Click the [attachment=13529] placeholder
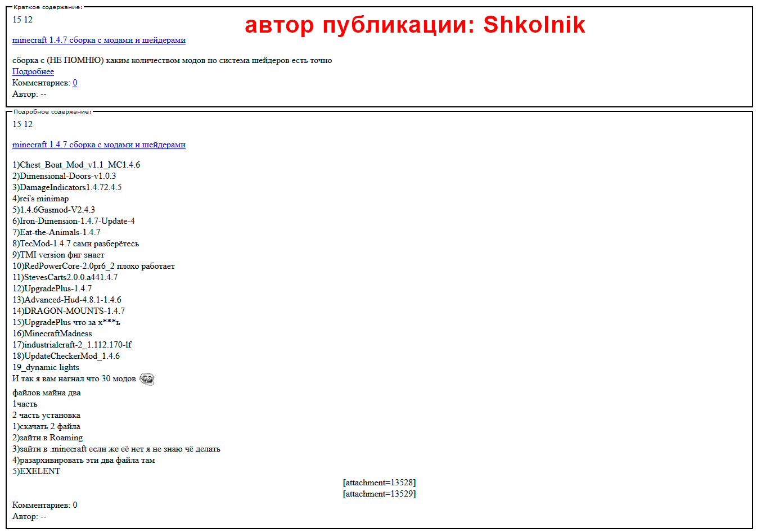This screenshot has width=757, height=532. (379, 494)
